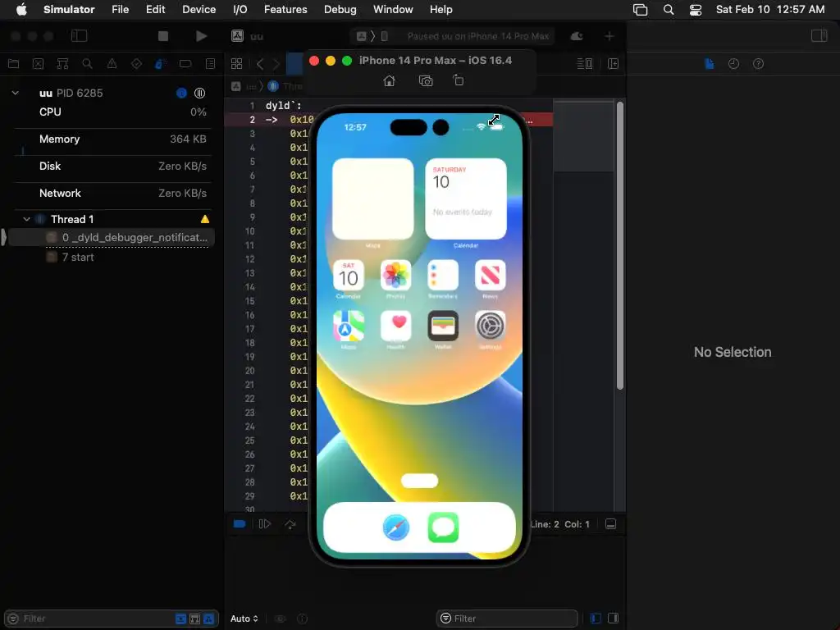The height and width of the screenshot is (630, 840).
Task: Toggle breakpoints activation blue tag icon
Action: [240, 524]
